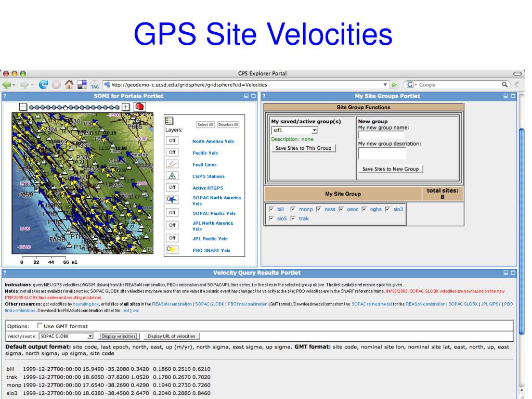Uncheck the monp site checkbox

[293, 209]
